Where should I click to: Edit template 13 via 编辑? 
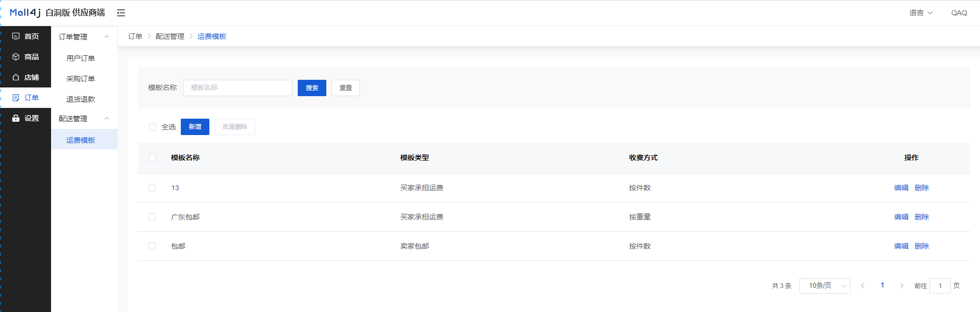(x=901, y=188)
